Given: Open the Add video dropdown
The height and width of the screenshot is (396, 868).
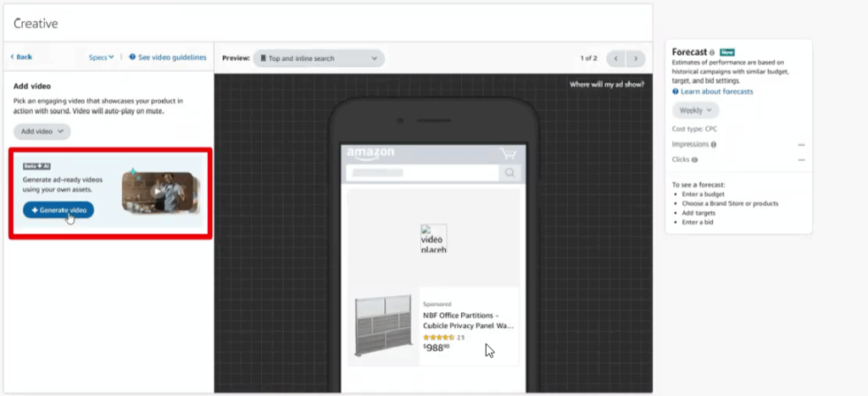Looking at the screenshot, I should click(x=42, y=131).
